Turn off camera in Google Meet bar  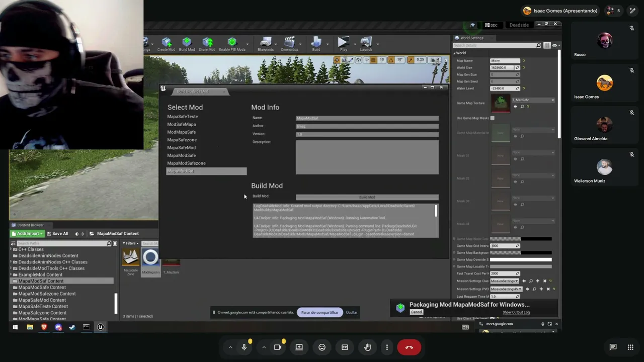(278, 347)
